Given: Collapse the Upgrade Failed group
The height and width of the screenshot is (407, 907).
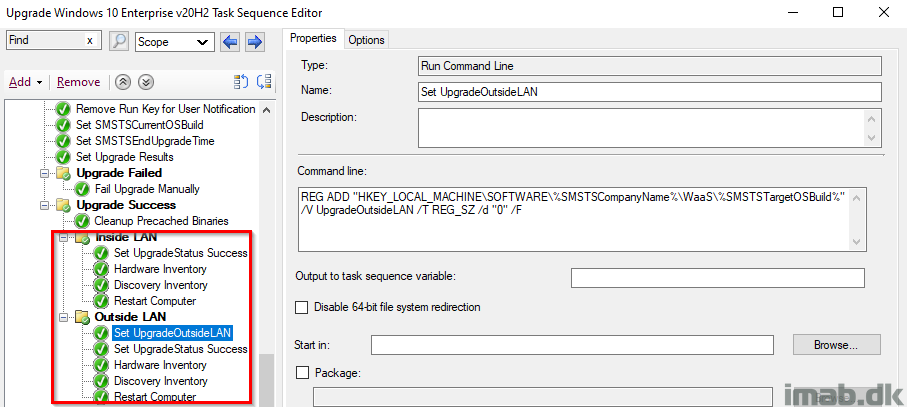Looking at the screenshot, I should tap(44, 173).
